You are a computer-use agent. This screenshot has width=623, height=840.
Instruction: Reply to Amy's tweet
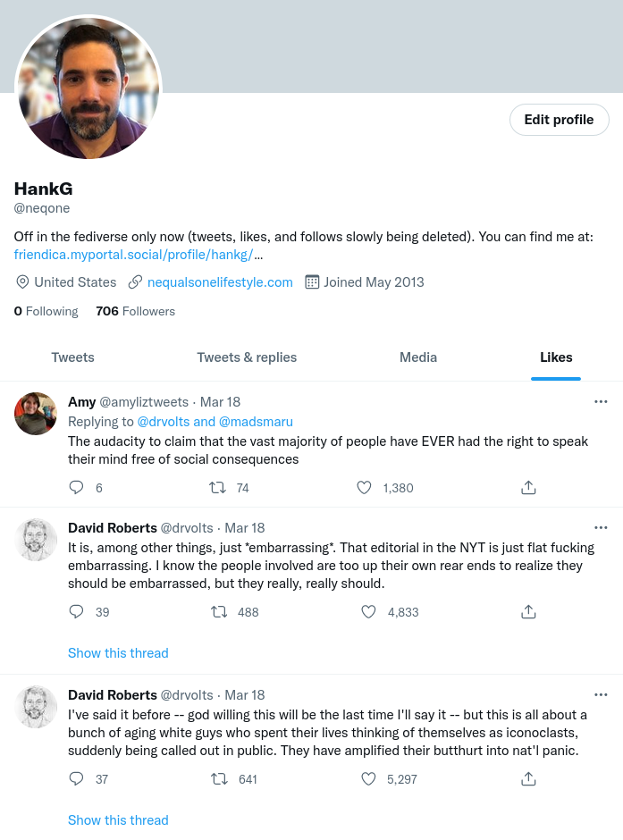pyautogui.click(x=77, y=488)
